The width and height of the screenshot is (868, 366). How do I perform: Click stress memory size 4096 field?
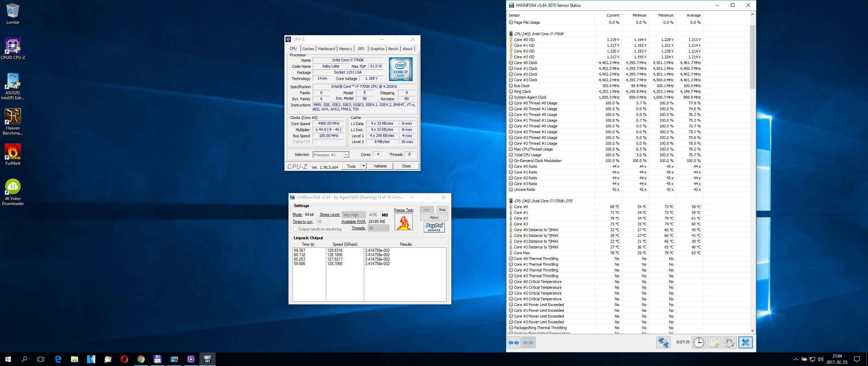pos(374,215)
